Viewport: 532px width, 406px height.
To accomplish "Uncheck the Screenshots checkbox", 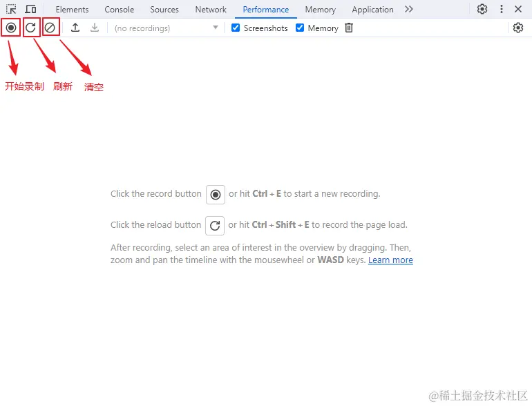I will tap(236, 28).
